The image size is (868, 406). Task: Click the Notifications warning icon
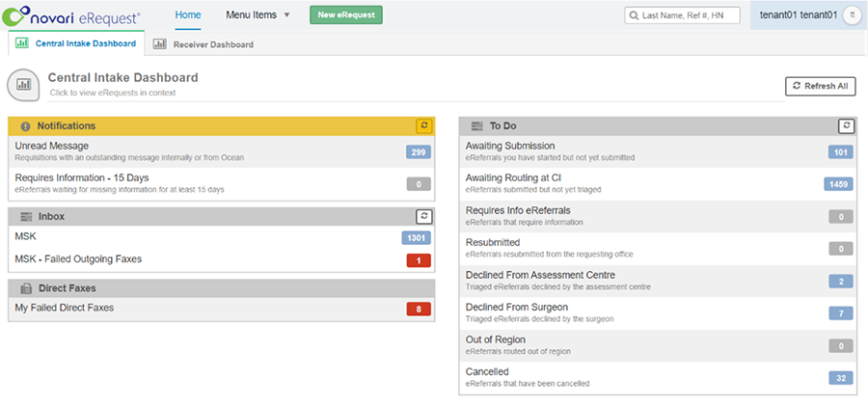pos(25,126)
